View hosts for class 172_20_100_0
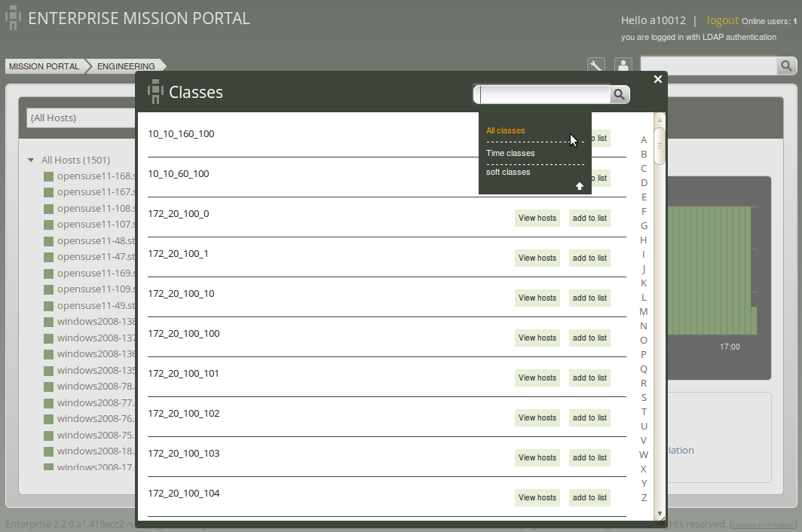Image resolution: width=802 pixels, height=532 pixels. pyautogui.click(x=537, y=218)
